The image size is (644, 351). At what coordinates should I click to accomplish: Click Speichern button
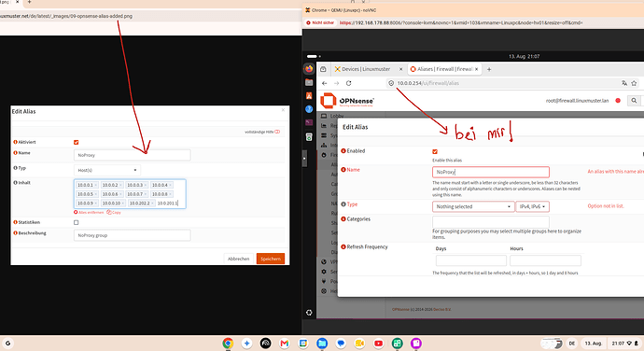[271, 259]
